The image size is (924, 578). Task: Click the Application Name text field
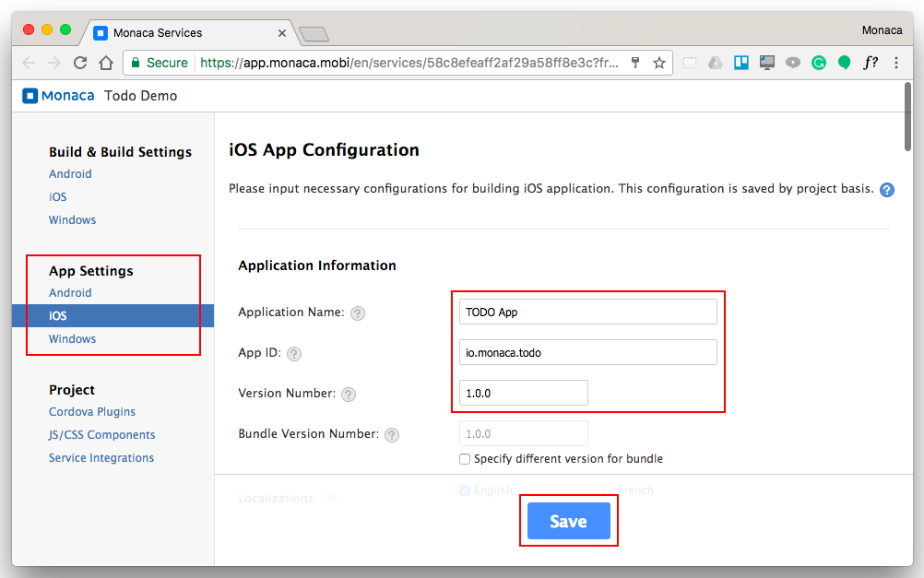(x=587, y=312)
